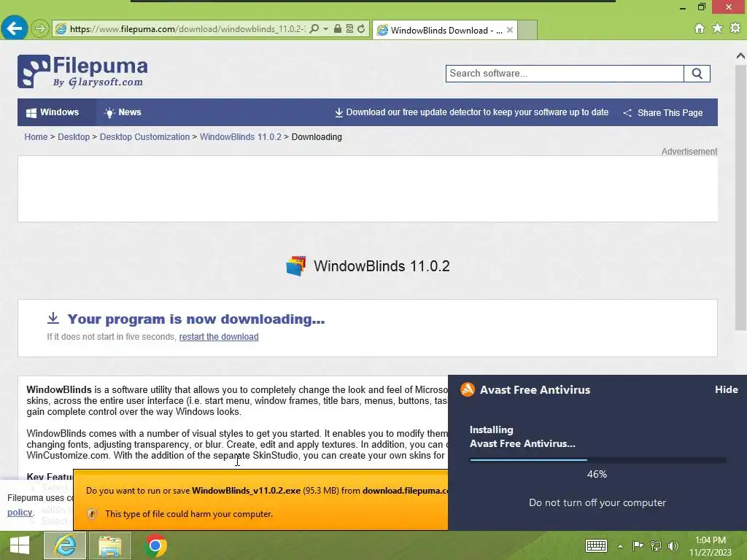Refresh the page with reload icon
Image resolution: width=747 pixels, height=560 pixels.
click(362, 29)
